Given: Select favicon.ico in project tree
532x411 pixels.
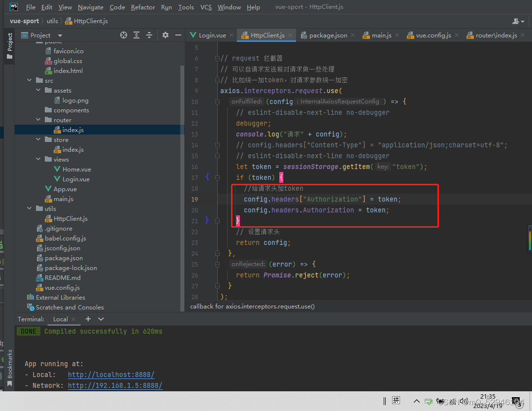Looking at the screenshot, I should [65, 51].
